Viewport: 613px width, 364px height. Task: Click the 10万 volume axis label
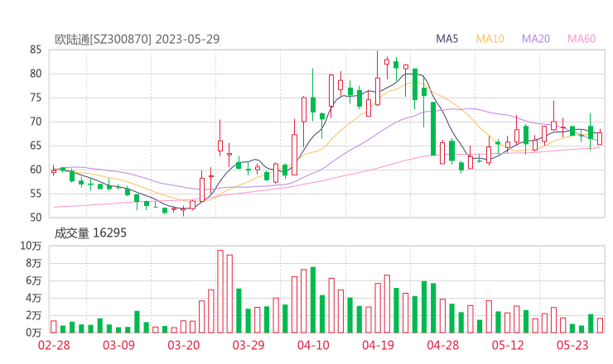(x=31, y=246)
